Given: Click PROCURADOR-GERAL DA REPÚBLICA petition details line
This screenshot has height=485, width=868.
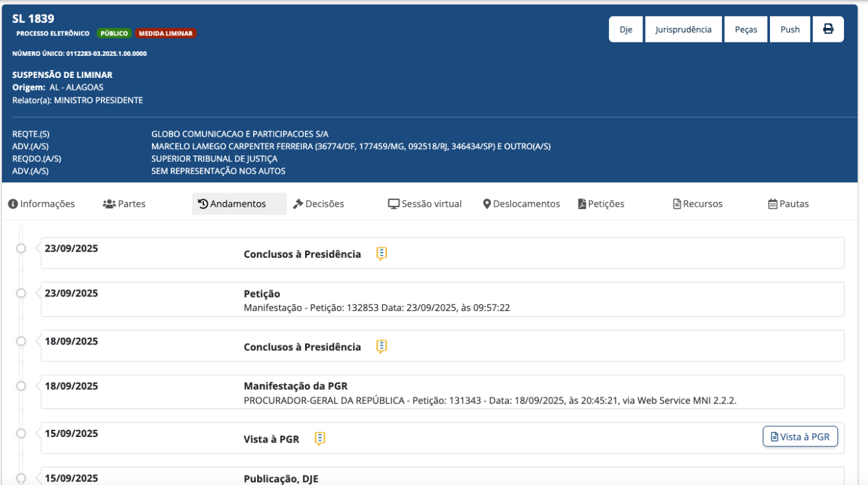Looking at the screenshot, I should point(490,400).
